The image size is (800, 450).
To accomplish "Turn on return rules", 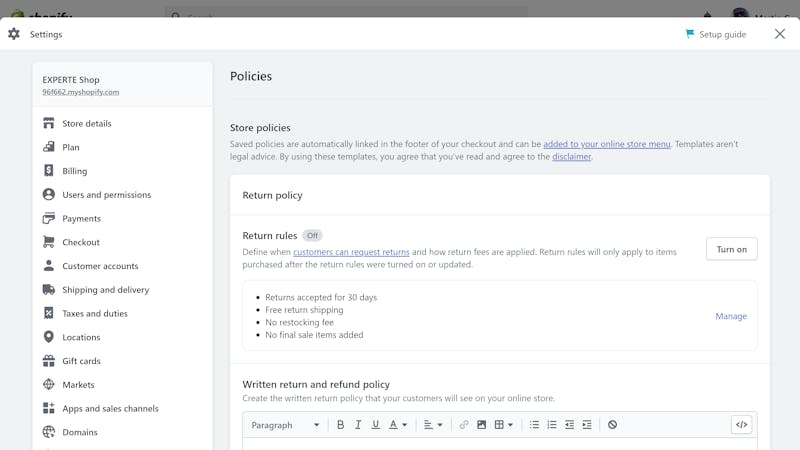I will (x=732, y=249).
